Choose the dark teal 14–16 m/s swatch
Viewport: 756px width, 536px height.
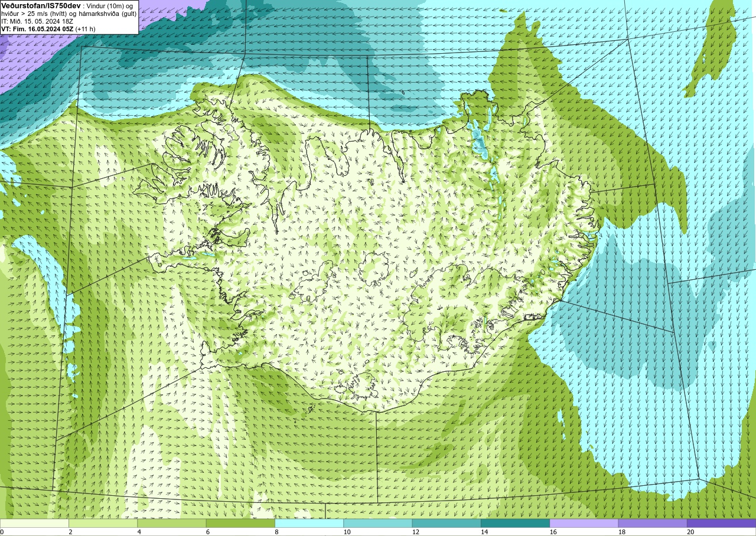point(516,523)
